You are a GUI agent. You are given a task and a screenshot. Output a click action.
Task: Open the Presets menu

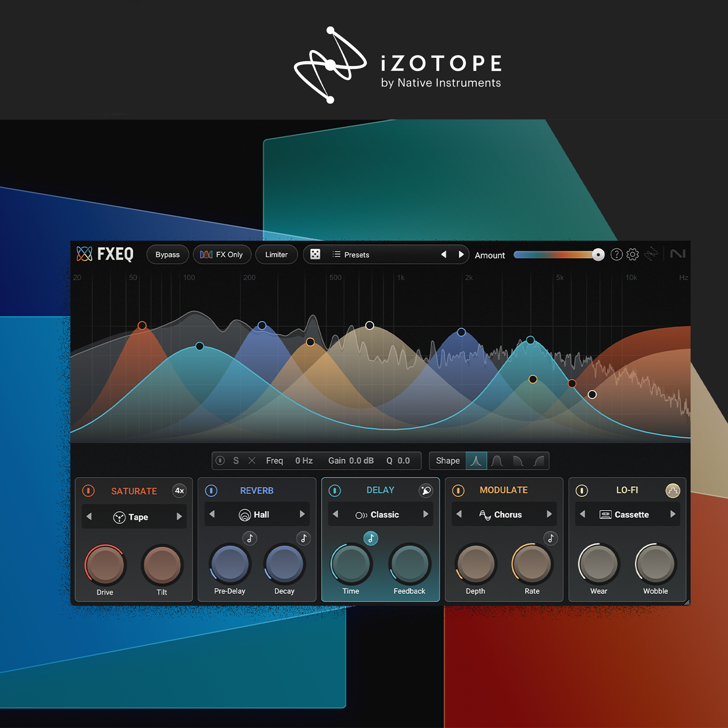click(351, 255)
